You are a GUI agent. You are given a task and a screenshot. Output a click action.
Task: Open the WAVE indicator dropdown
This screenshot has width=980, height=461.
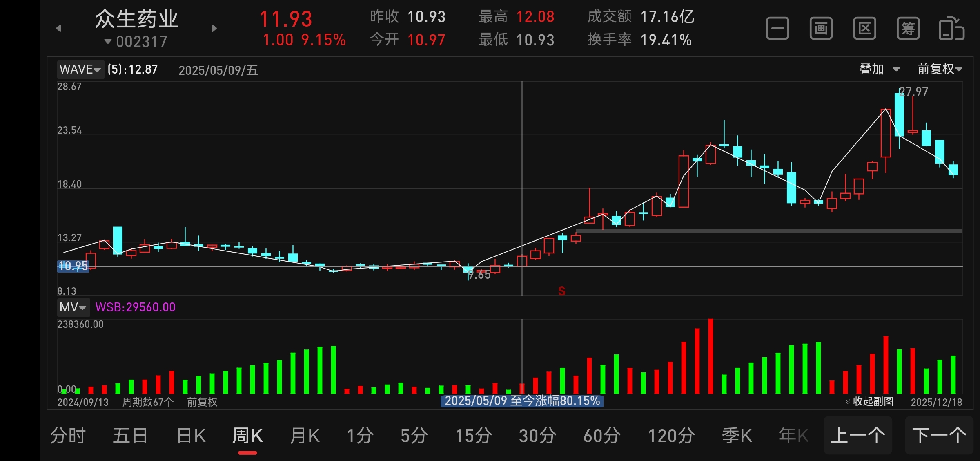[80, 69]
